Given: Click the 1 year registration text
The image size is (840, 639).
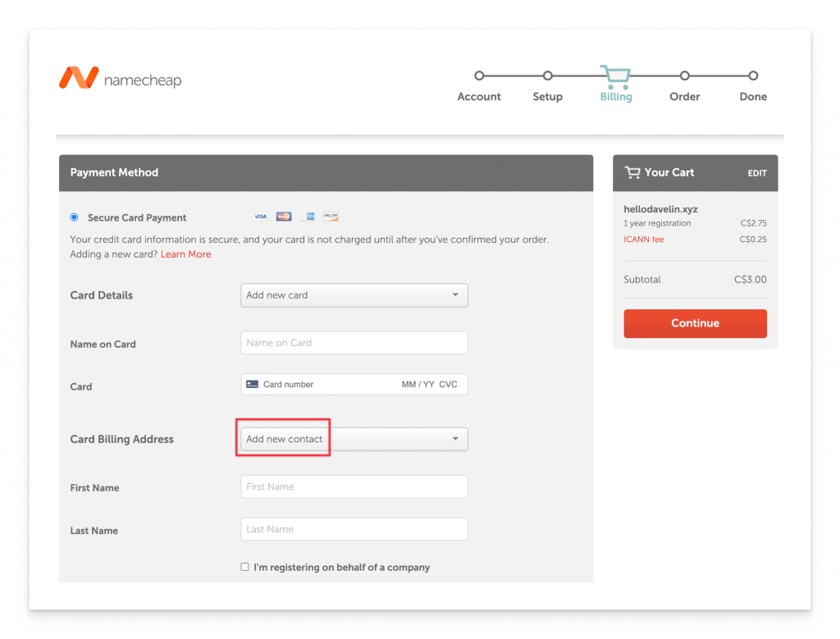Looking at the screenshot, I should [x=657, y=223].
